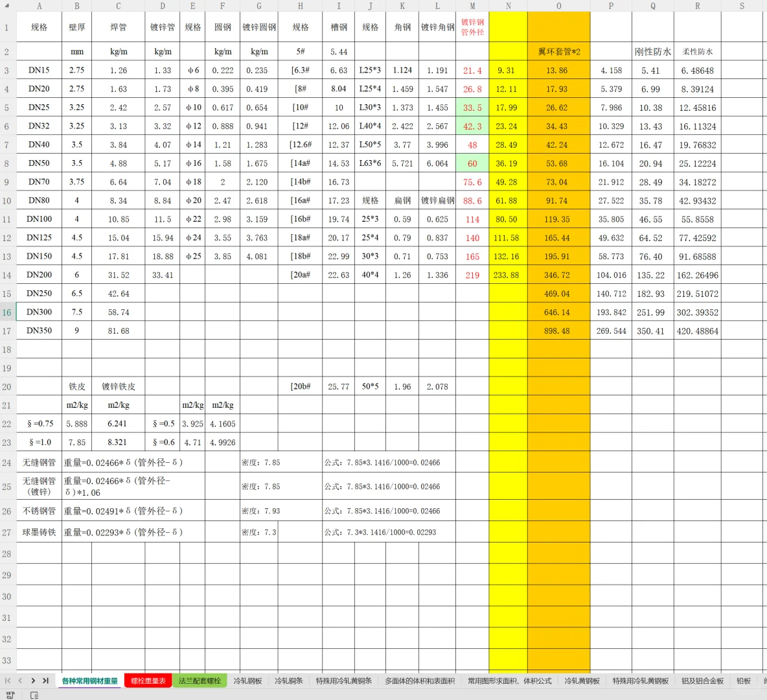
Task: Select cell containing DN350
Action: click(x=39, y=331)
